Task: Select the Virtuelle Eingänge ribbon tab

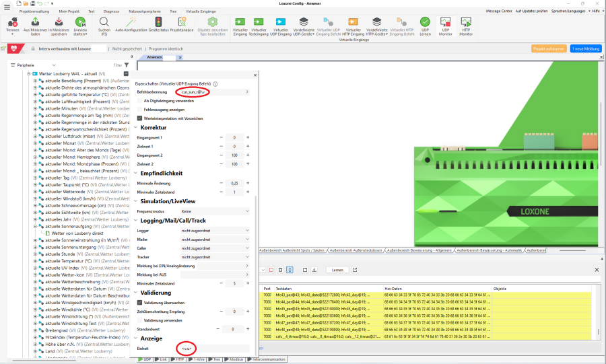Action: point(201,11)
